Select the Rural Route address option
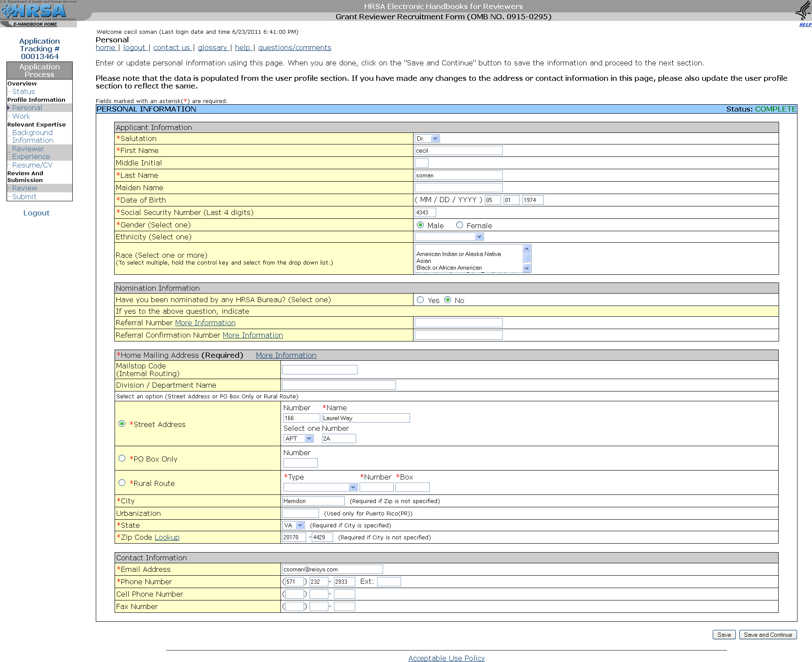 pyautogui.click(x=122, y=483)
